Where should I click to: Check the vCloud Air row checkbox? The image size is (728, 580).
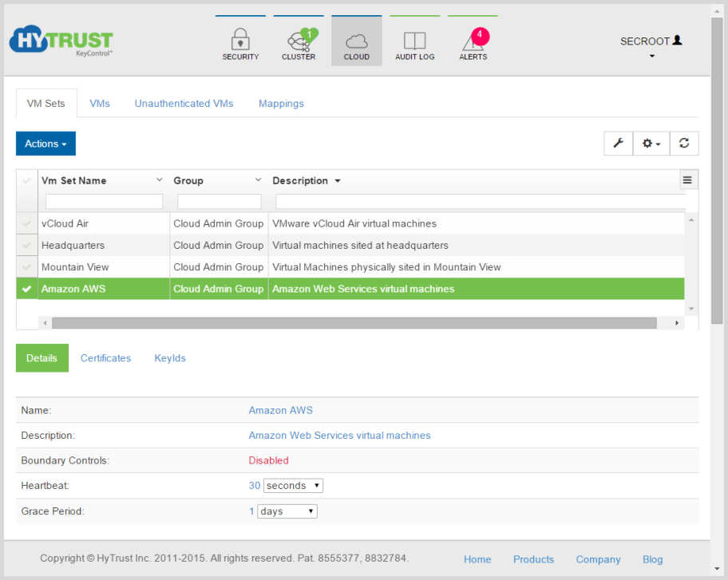tap(26, 223)
